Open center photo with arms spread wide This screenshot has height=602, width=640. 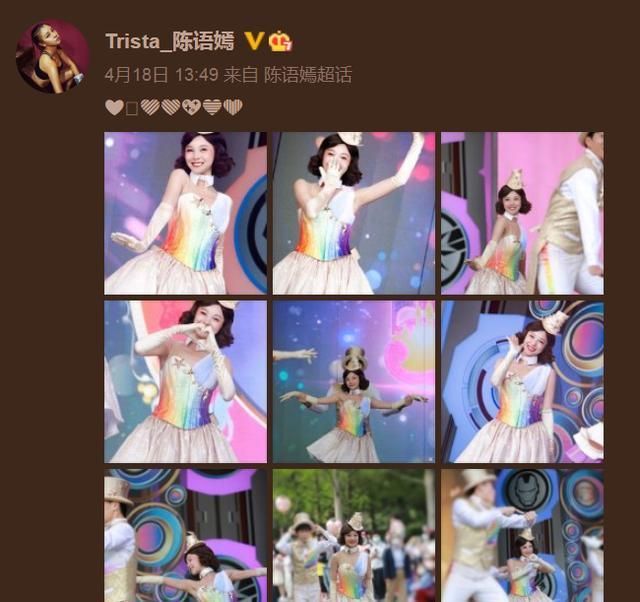click(x=354, y=382)
